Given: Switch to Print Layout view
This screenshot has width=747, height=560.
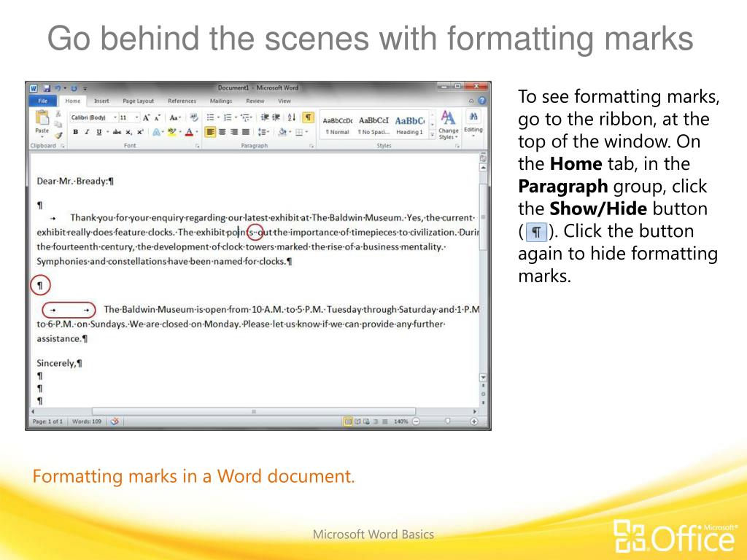Looking at the screenshot, I should 348,421.
